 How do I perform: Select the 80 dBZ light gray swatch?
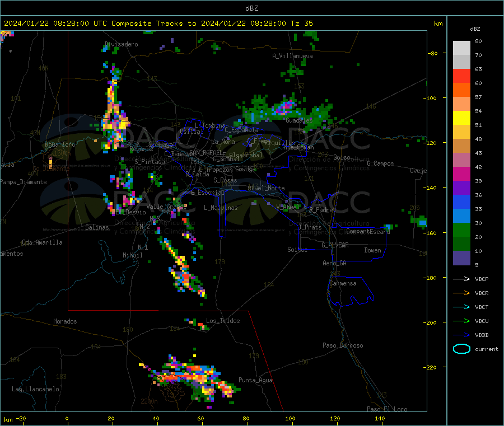(x=461, y=48)
